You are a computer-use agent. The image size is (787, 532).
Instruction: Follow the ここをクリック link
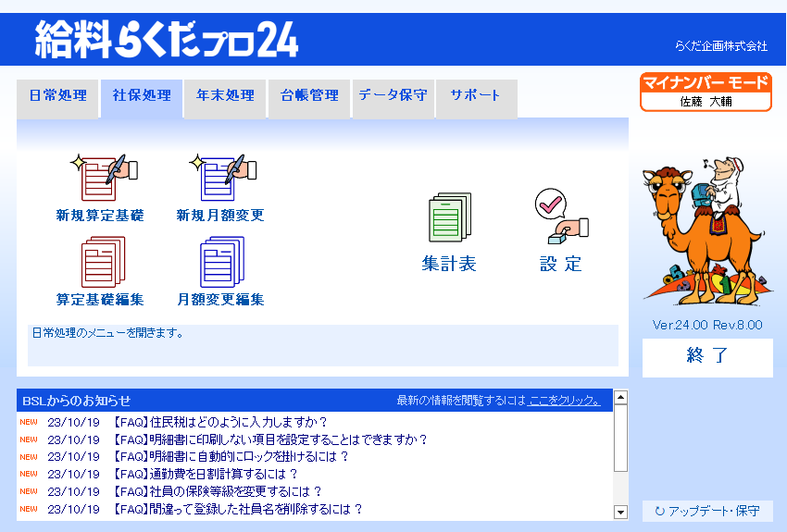tap(564, 400)
